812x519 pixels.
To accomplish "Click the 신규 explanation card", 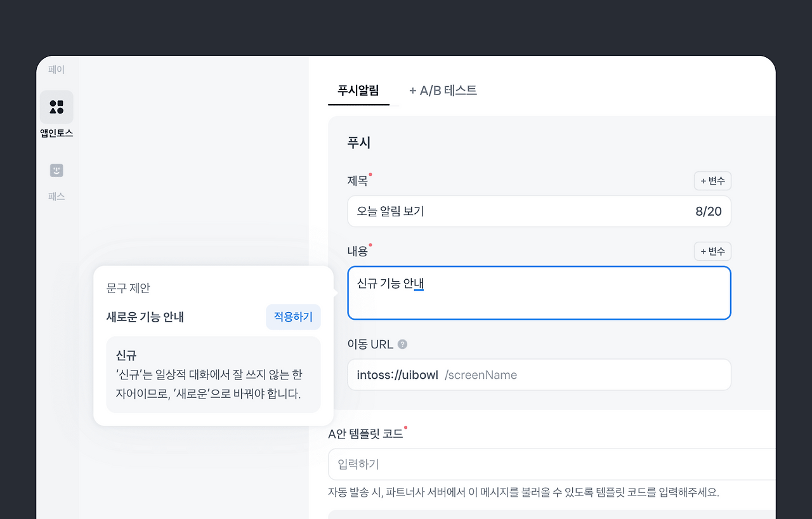I will [213, 374].
